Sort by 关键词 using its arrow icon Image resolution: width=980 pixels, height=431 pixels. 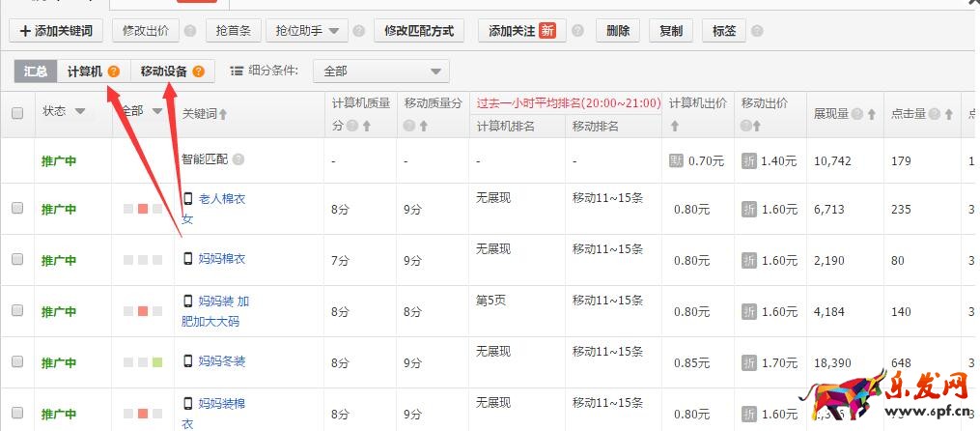[224, 115]
